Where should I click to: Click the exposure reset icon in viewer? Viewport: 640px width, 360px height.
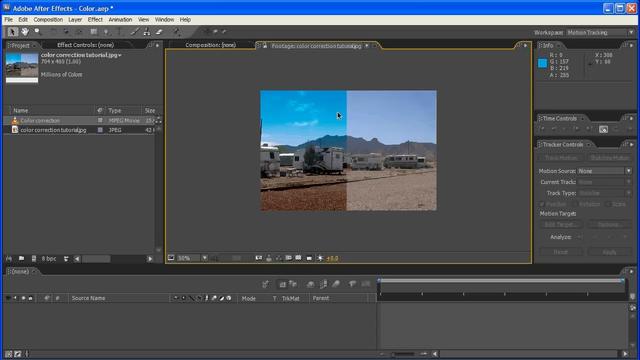320,258
